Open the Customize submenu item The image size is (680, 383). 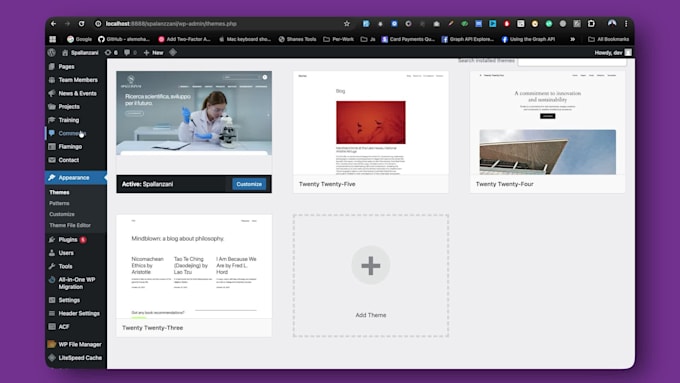(x=62, y=214)
